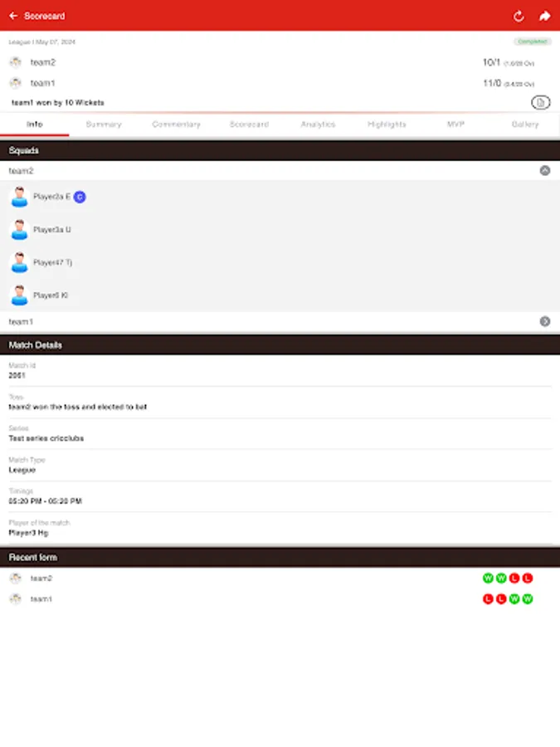Open Player3 Hg player of the match
The image size is (560, 747).
click(28, 533)
